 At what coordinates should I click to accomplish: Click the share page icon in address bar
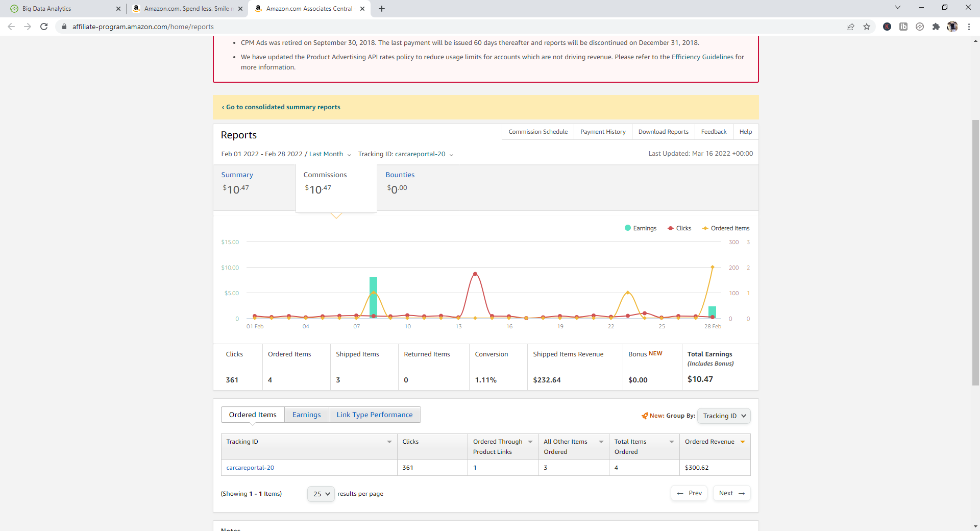point(850,27)
